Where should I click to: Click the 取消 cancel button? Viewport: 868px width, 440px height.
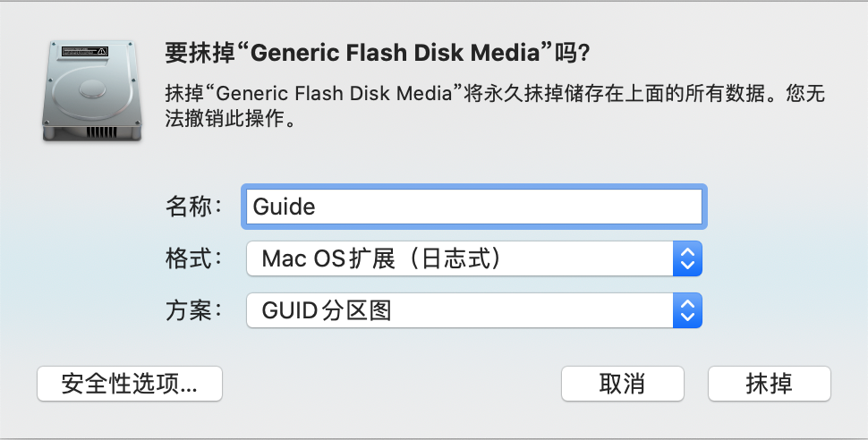(x=622, y=384)
